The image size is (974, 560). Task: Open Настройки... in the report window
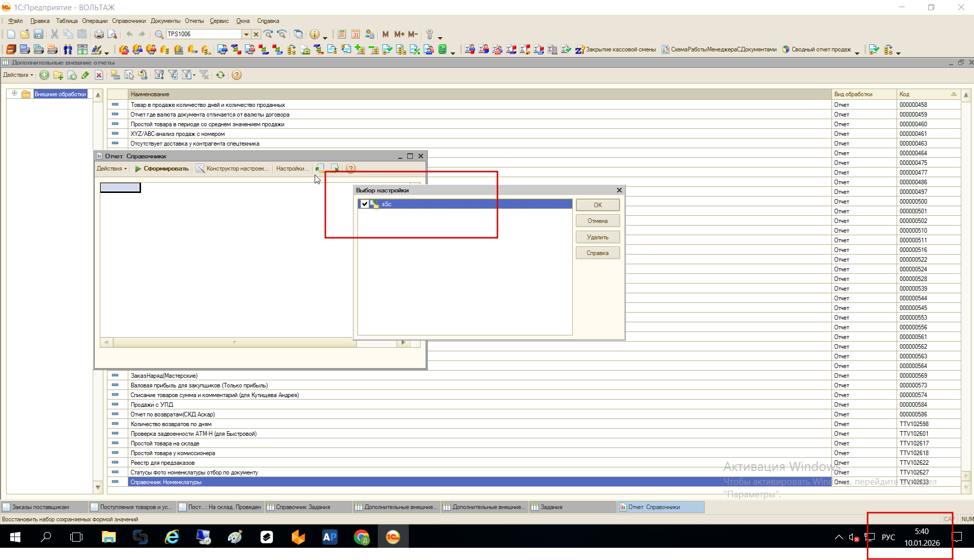coord(292,169)
